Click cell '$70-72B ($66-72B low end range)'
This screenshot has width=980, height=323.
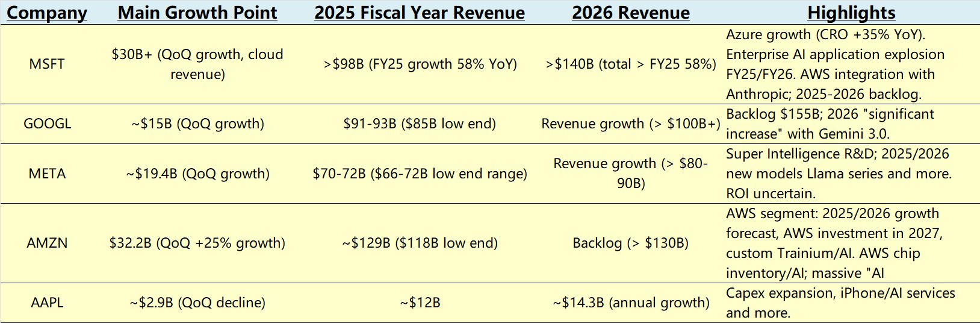(x=420, y=174)
